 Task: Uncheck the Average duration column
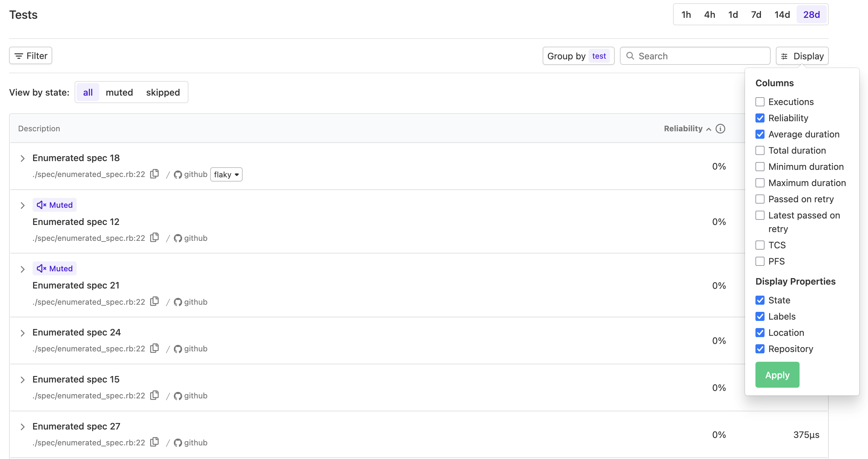760,135
